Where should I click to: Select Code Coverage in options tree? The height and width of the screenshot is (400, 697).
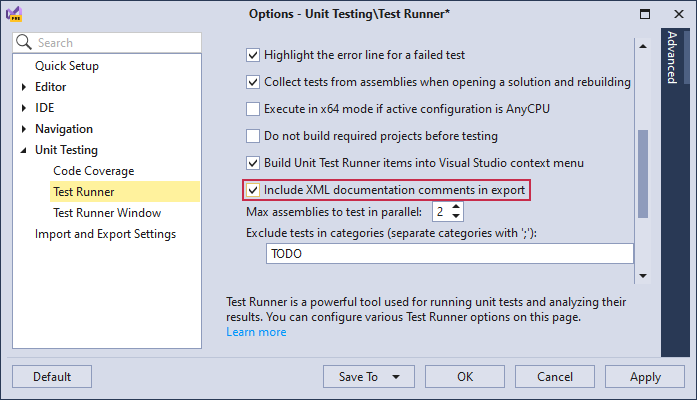point(94,171)
